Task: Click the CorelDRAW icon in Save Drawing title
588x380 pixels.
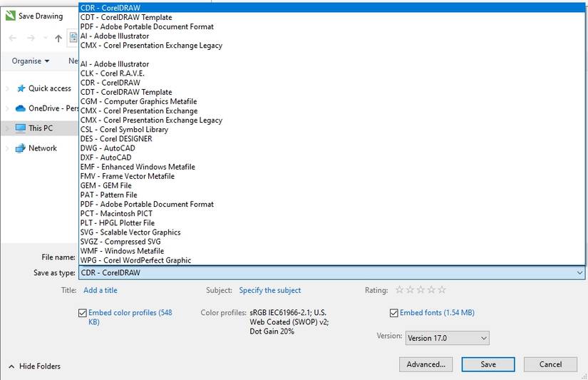Action: (11, 16)
